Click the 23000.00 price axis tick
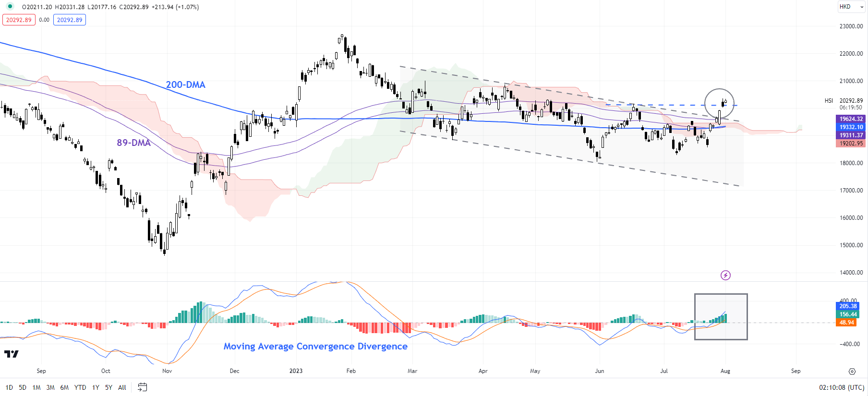This screenshot has height=396, width=868. 851,26
